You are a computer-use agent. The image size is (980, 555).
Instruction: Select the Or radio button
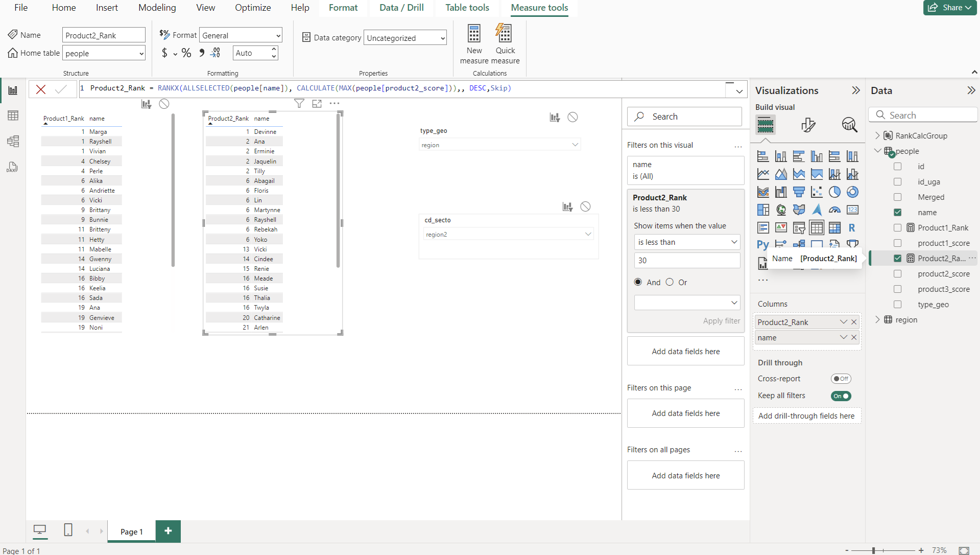(670, 282)
